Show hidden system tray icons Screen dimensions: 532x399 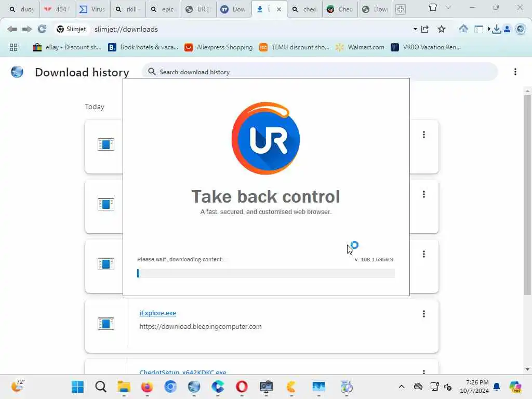point(402,387)
